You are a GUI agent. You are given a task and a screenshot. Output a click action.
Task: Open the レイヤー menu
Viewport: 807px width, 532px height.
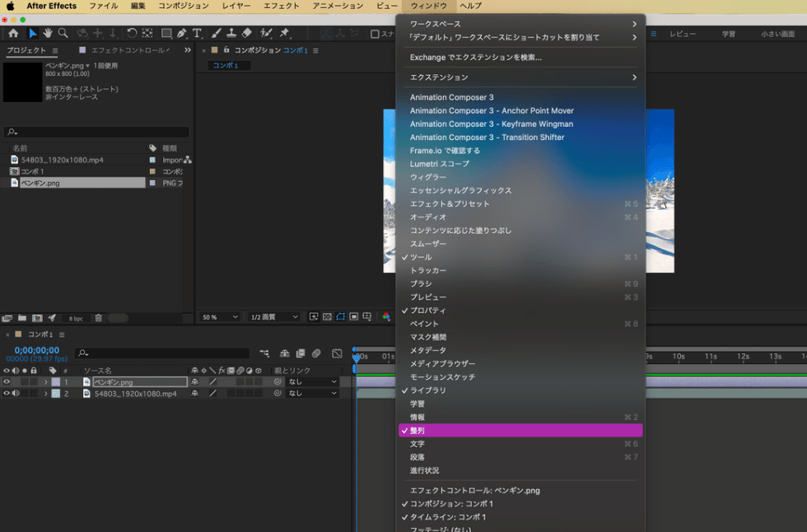click(236, 6)
